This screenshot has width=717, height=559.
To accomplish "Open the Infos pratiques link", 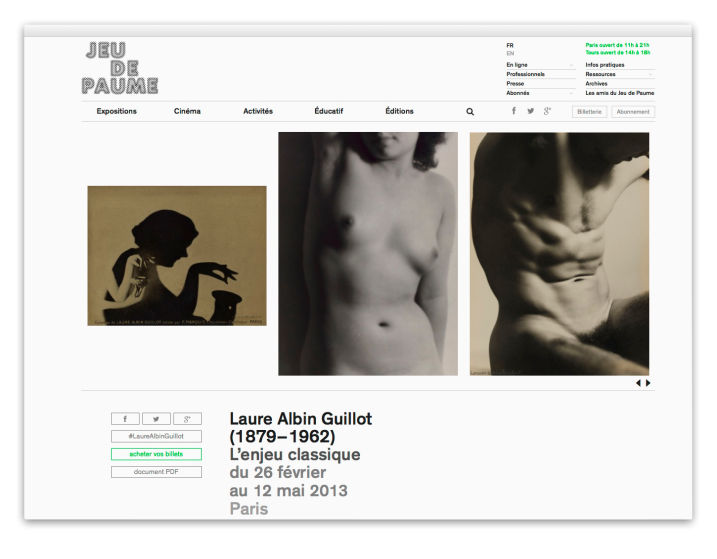I will point(605,65).
